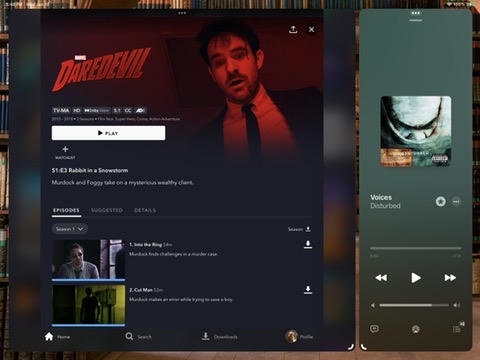Favorite the song Voices with star
Viewport: 480px width, 360px height.
(441, 201)
